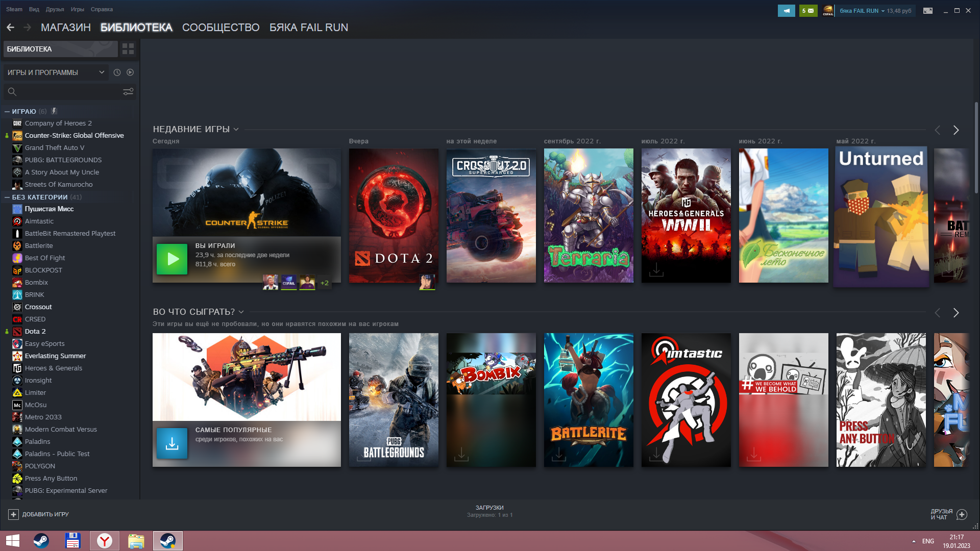980x551 pixels.
Task: Select Metro 2033 in list
Action: 43,417
